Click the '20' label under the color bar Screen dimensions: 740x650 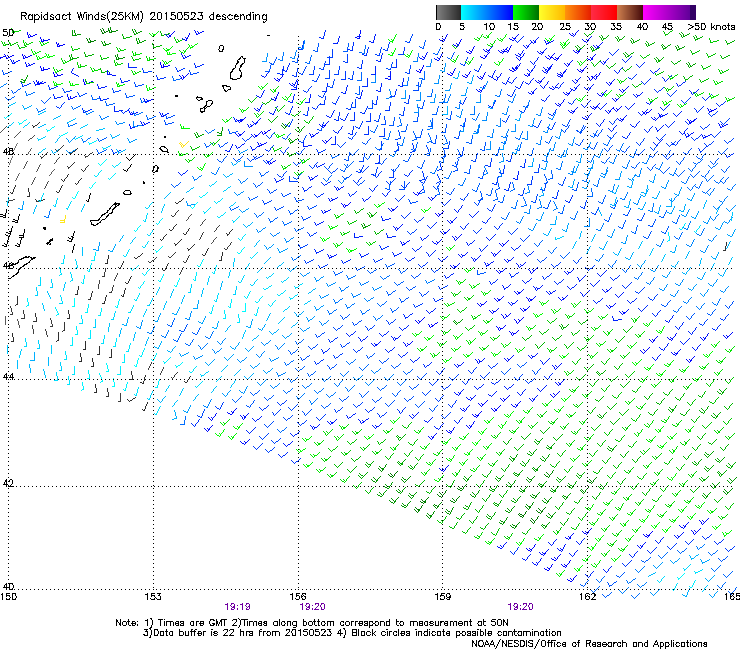coord(537,27)
